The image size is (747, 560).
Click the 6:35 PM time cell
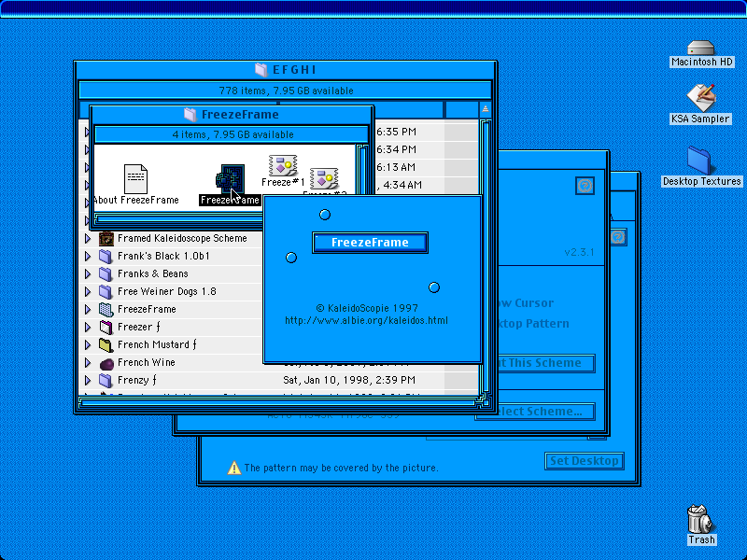point(396,132)
